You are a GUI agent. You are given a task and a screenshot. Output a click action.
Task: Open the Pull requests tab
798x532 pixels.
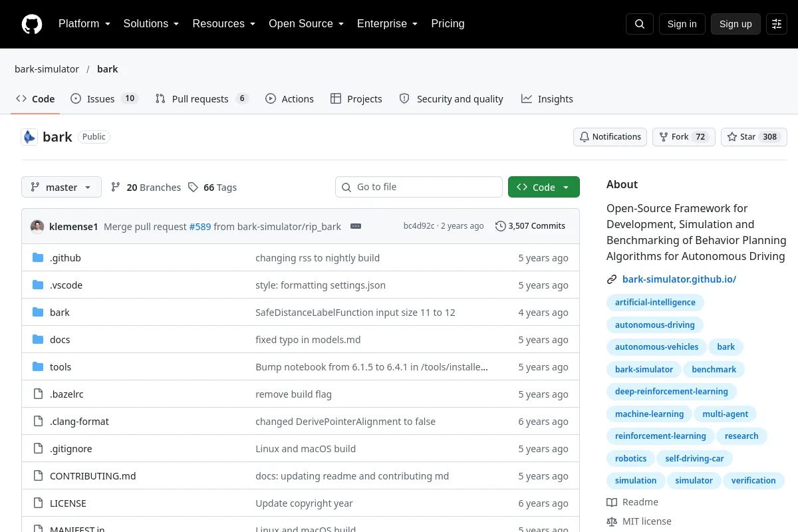201,99
